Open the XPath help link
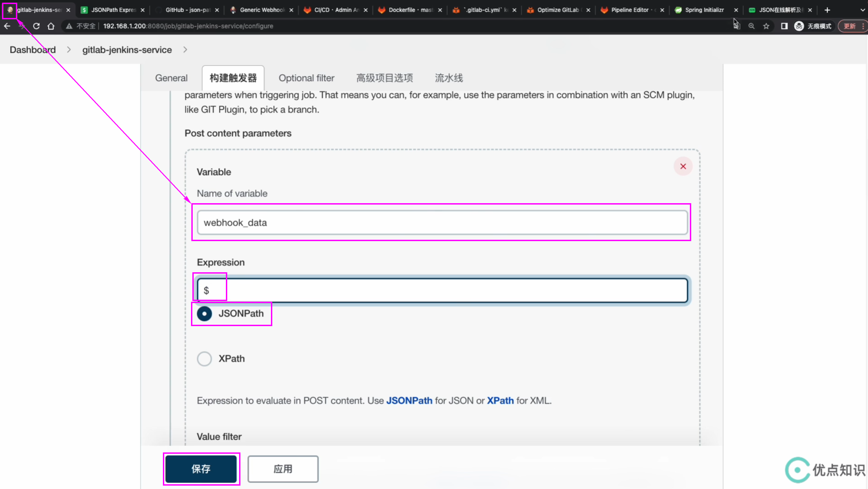 tap(500, 401)
